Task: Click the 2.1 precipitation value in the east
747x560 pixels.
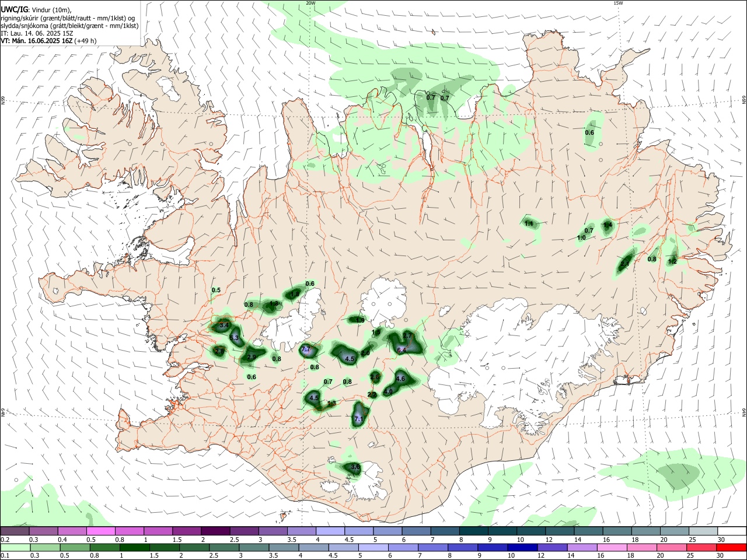Action: pyautogui.click(x=625, y=264)
